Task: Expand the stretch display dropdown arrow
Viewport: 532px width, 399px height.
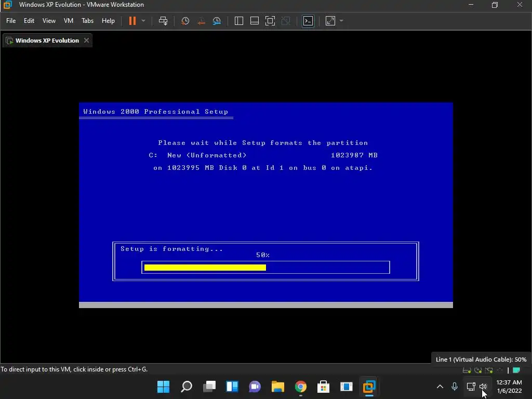Action: [341, 21]
